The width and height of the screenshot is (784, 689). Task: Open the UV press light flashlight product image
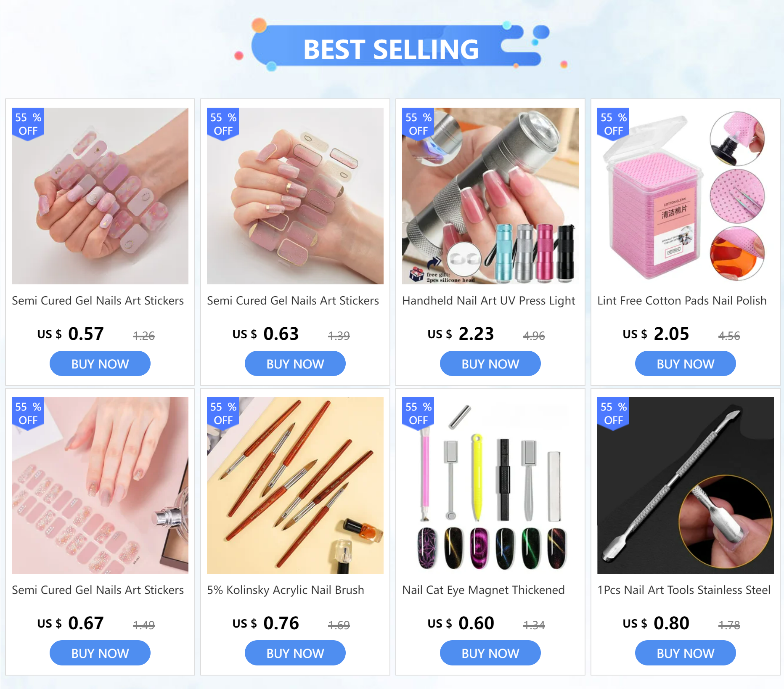click(490, 196)
